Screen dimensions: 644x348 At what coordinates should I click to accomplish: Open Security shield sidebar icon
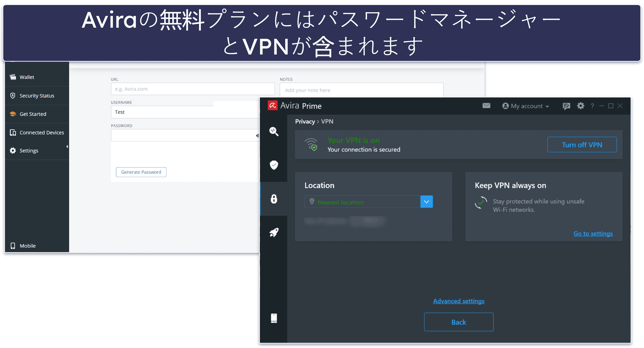(x=274, y=165)
